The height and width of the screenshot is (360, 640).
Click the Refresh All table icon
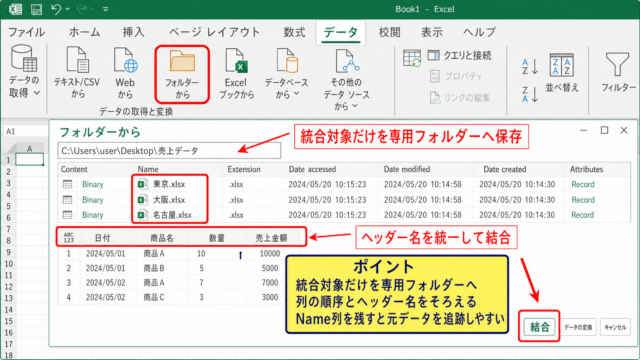click(x=412, y=58)
